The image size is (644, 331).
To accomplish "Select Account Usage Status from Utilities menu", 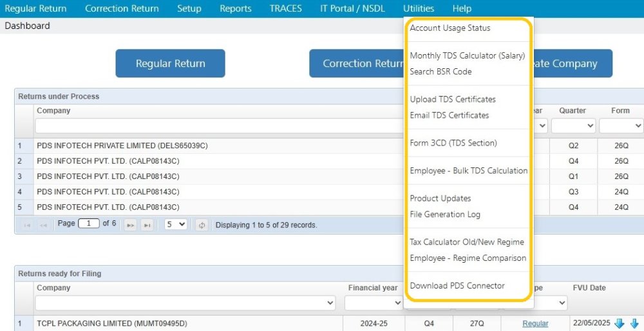I will pyautogui.click(x=450, y=28).
